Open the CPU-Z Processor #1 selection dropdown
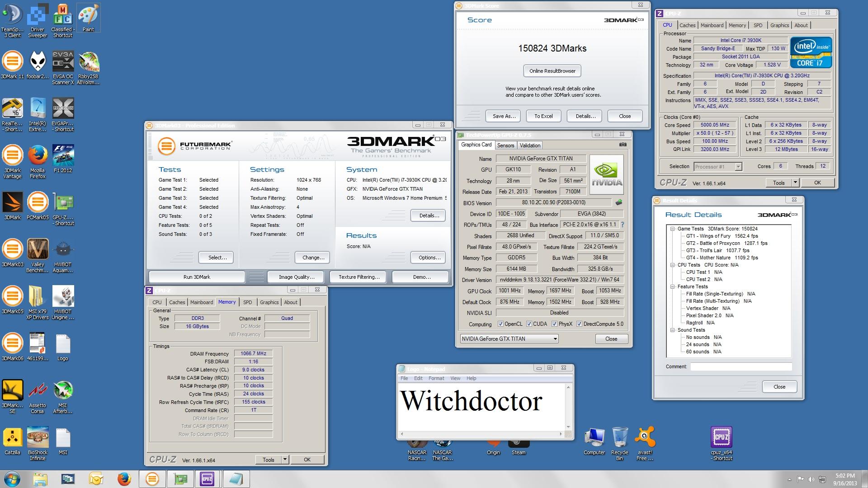The width and height of the screenshot is (868, 488). point(718,167)
